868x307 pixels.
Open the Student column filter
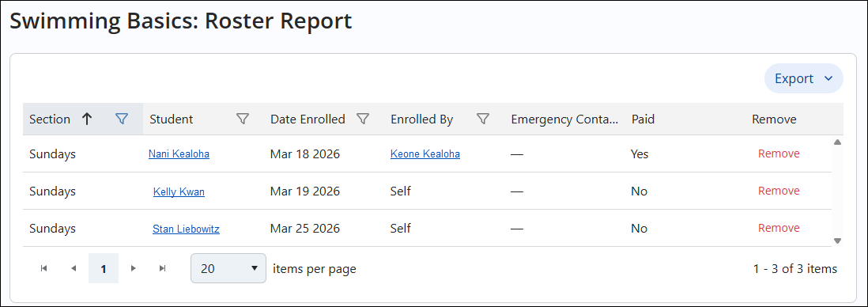point(243,119)
